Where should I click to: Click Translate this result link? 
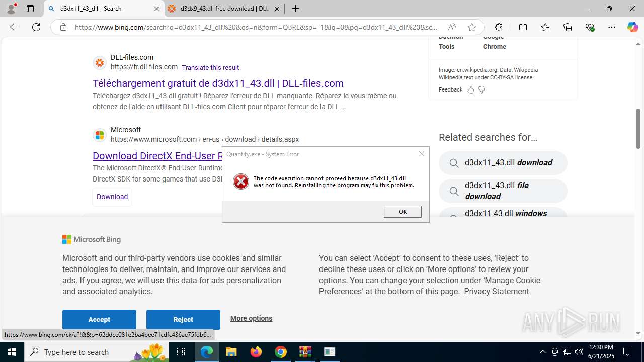(x=210, y=67)
